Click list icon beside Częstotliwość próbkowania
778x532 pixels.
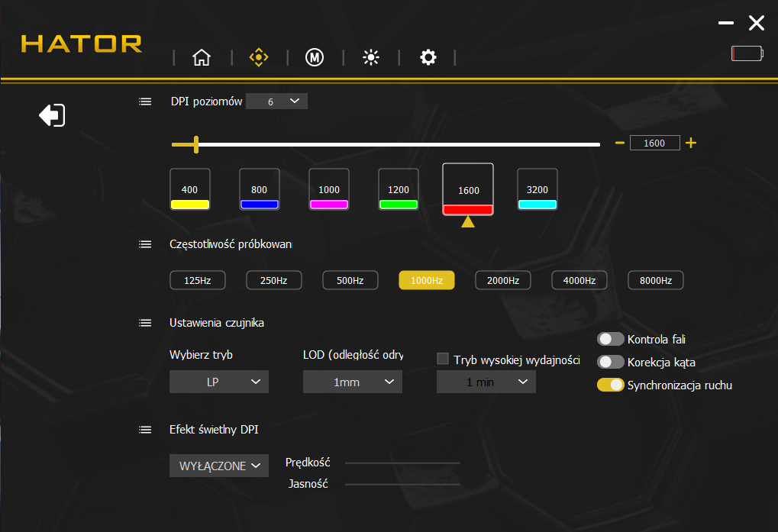pos(145,244)
